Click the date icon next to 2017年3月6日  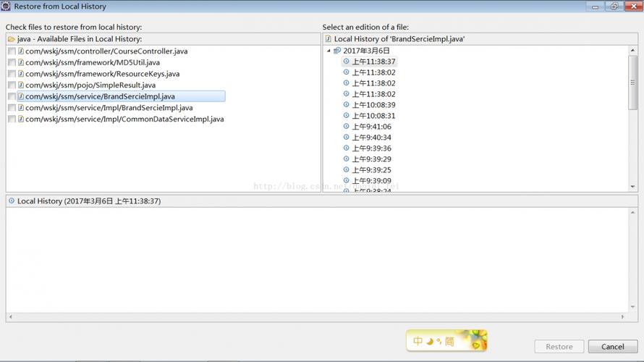click(x=337, y=51)
